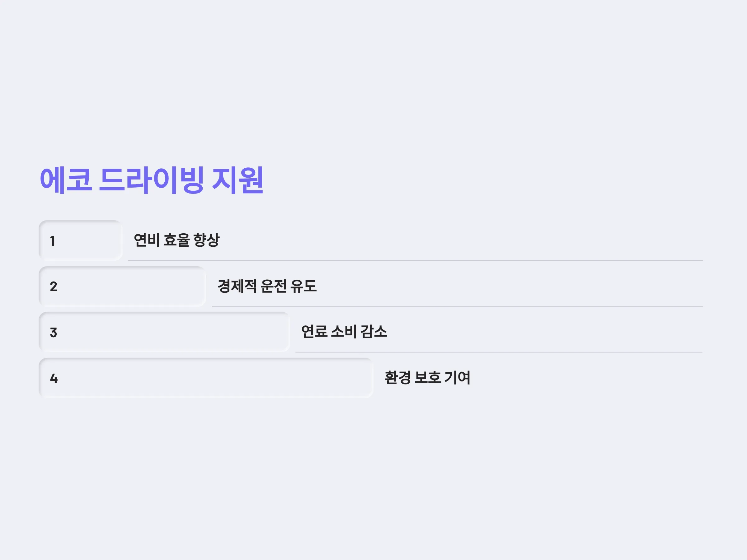The width and height of the screenshot is (747, 560).
Task: Select the 연비 효율 향상 text
Action: click(x=176, y=240)
